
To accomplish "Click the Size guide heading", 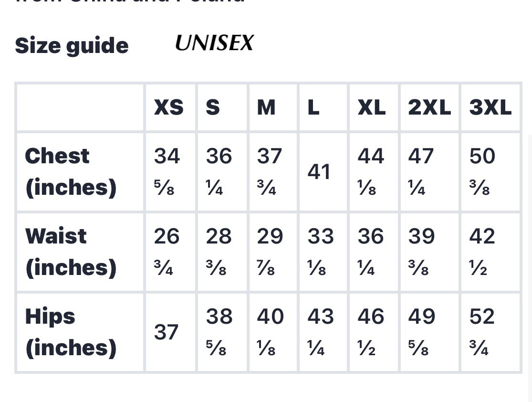I will click(x=72, y=46).
